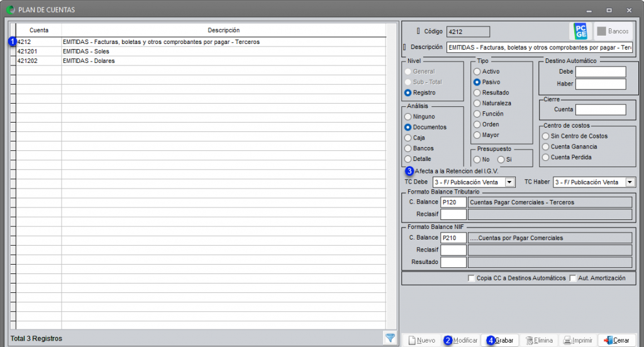The width and height of the screenshot is (644, 347).
Task: Click Tributario Reclasif code field
Action: click(453, 214)
